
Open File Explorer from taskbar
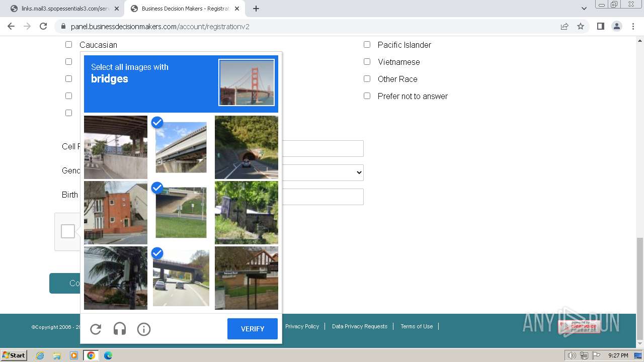57,355
